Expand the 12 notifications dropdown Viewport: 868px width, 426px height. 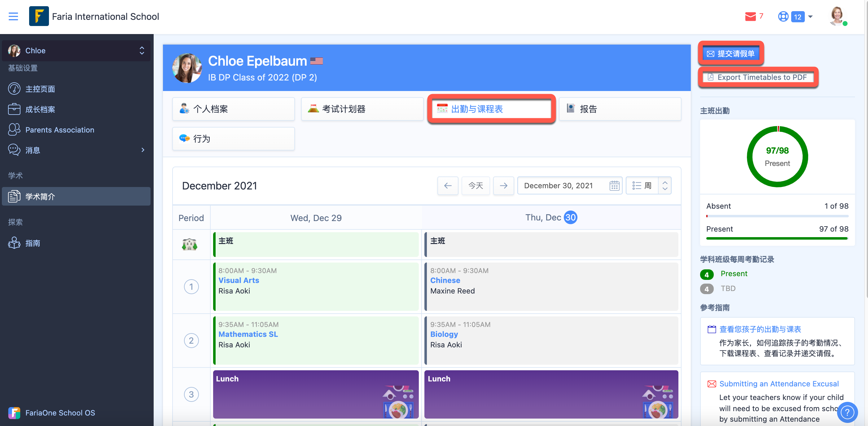click(x=802, y=16)
